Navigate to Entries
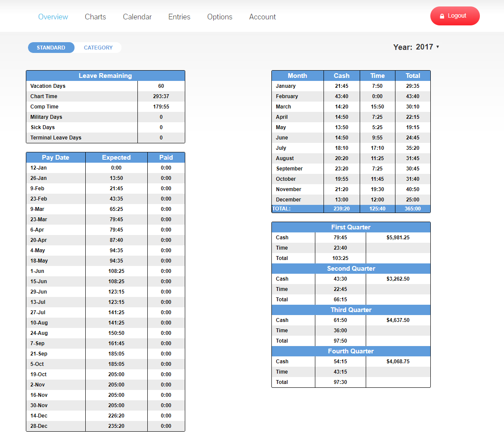The height and width of the screenshot is (436, 504). (179, 17)
